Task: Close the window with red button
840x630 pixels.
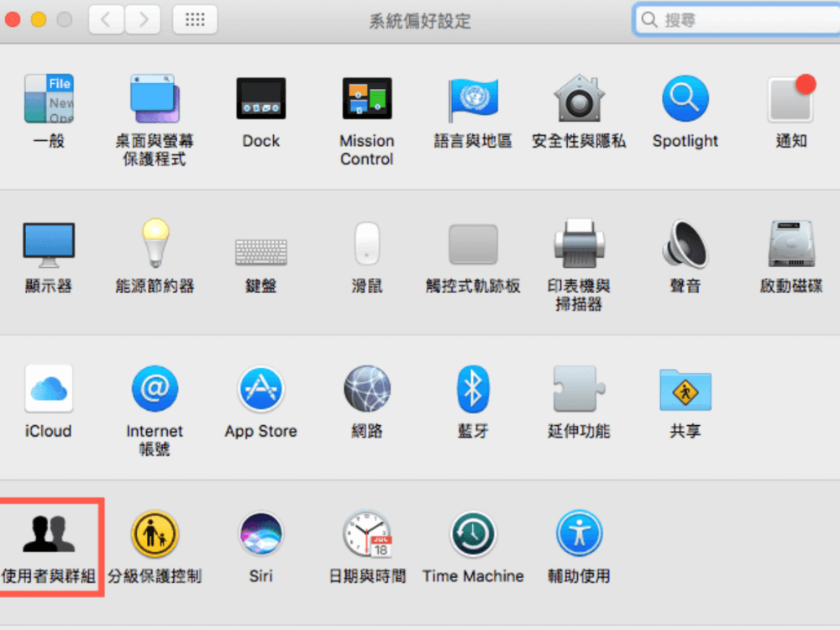Action: pos(13,20)
